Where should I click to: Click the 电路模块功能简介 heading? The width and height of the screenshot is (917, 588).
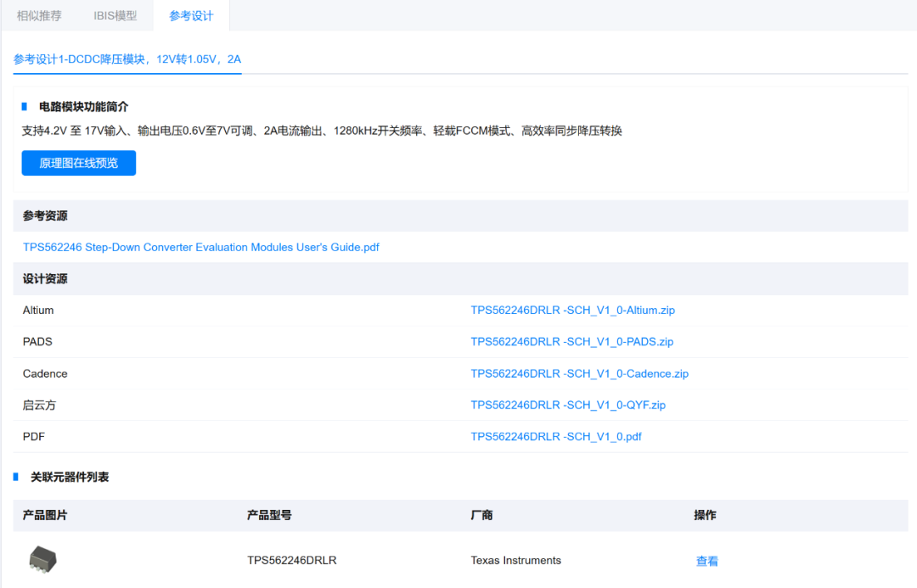tap(83, 106)
